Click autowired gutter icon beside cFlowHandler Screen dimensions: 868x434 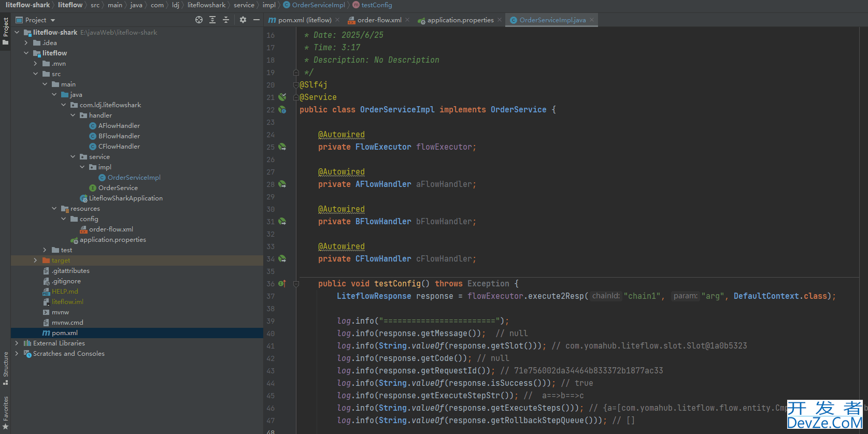click(282, 258)
